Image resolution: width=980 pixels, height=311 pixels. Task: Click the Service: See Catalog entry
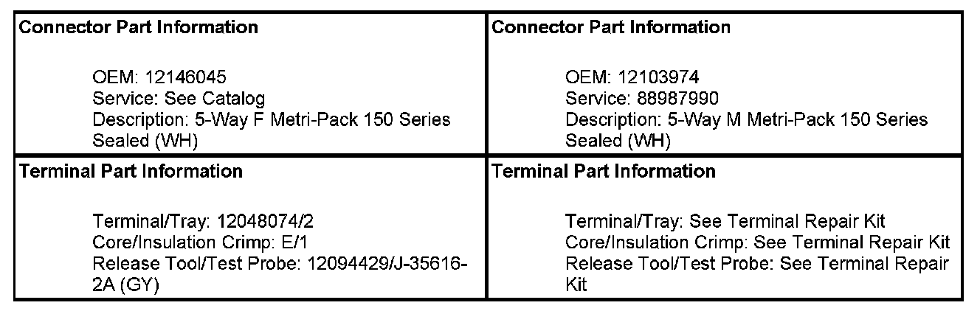pyautogui.click(x=179, y=98)
